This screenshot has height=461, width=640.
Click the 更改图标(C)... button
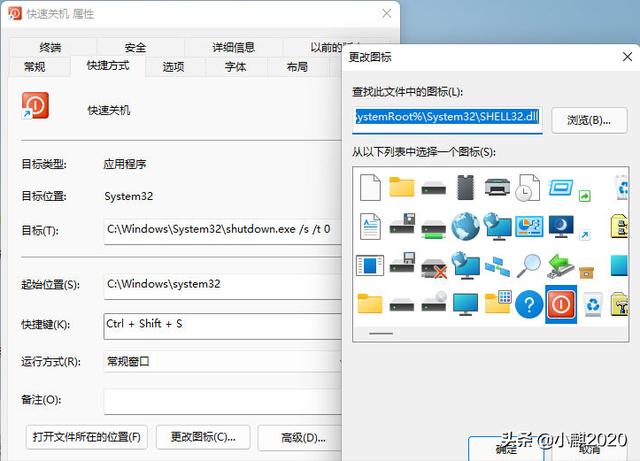(x=203, y=437)
